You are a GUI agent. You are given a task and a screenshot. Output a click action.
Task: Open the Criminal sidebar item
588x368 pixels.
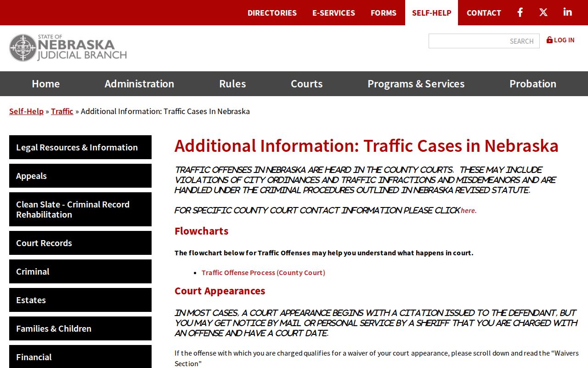pos(80,271)
